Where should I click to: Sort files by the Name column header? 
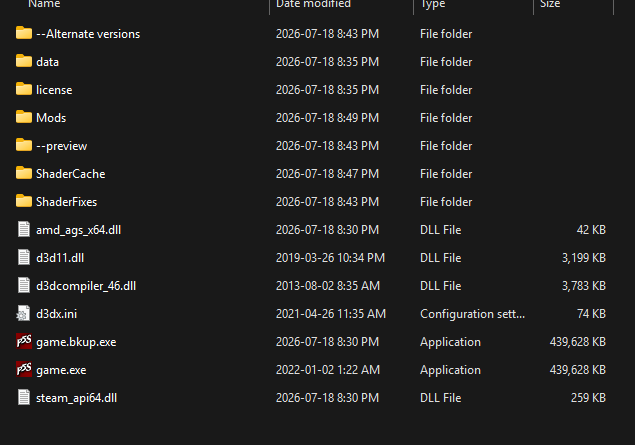tap(44, 4)
